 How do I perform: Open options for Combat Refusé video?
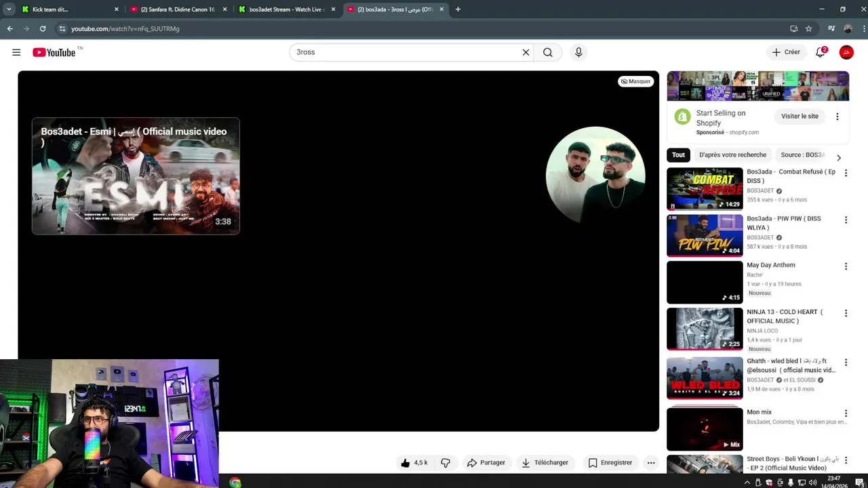coord(846,174)
